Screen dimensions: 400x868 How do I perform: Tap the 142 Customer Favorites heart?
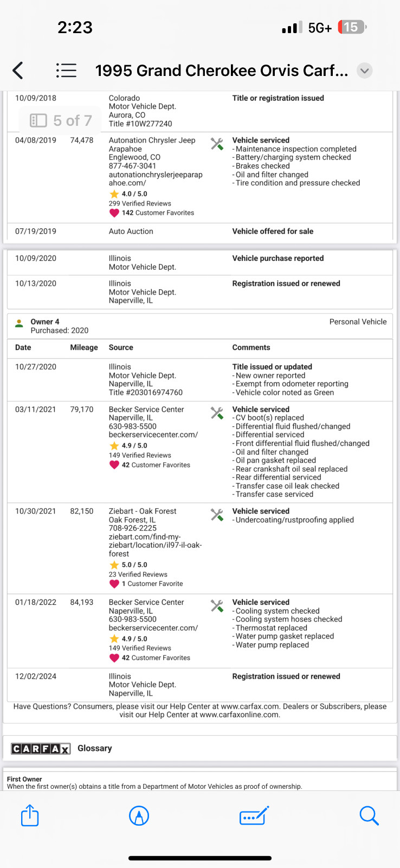tap(114, 213)
